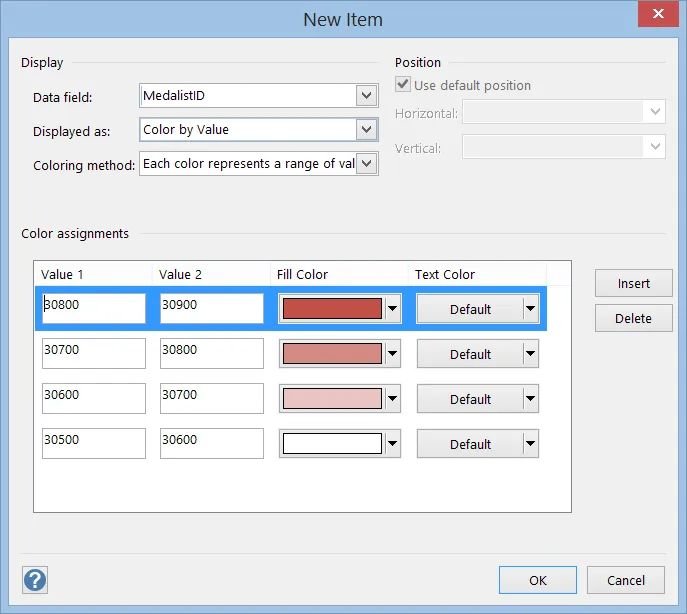Click the Insert button

tap(634, 283)
